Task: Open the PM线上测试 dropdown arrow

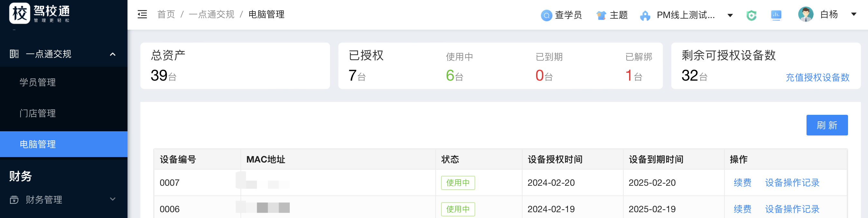Action: click(x=730, y=15)
